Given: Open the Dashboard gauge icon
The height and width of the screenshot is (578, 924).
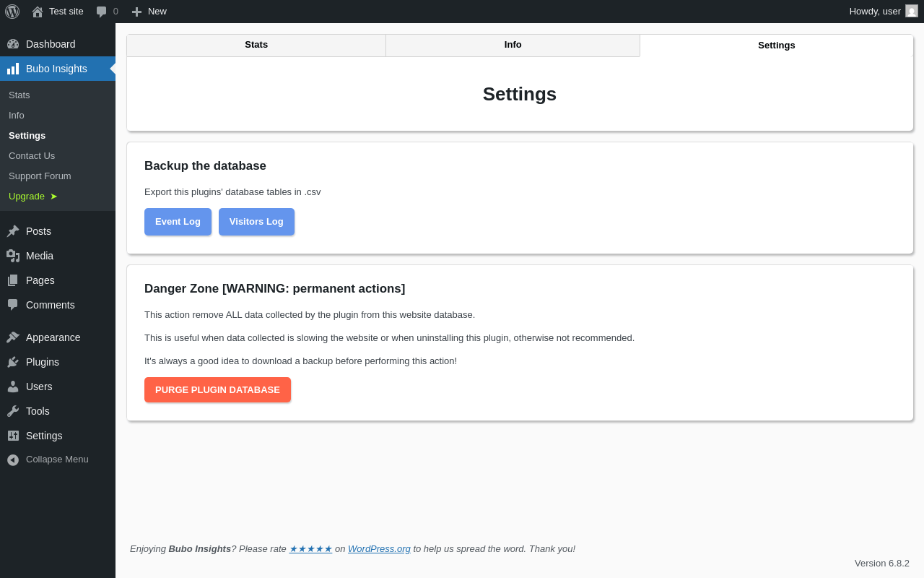Looking at the screenshot, I should coord(13,44).
